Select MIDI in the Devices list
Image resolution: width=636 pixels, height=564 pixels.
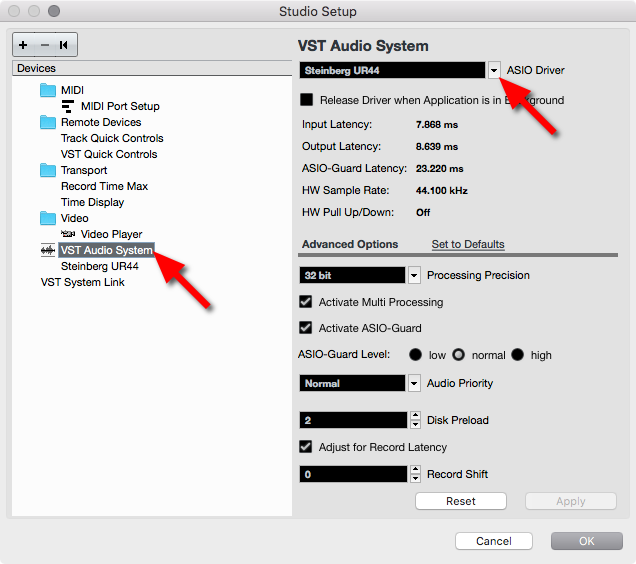[x=72, y=90]
